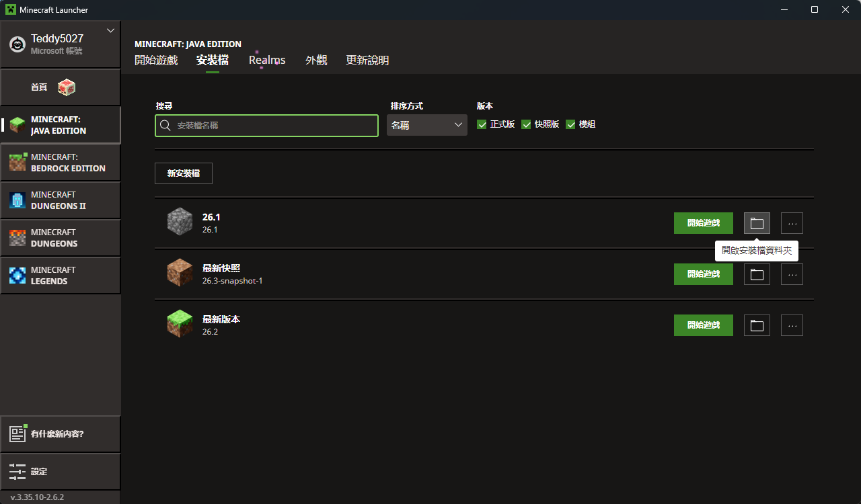Open 設定 in the sidebar
Viewport: 861px width, 504px height.
[60, 472]
